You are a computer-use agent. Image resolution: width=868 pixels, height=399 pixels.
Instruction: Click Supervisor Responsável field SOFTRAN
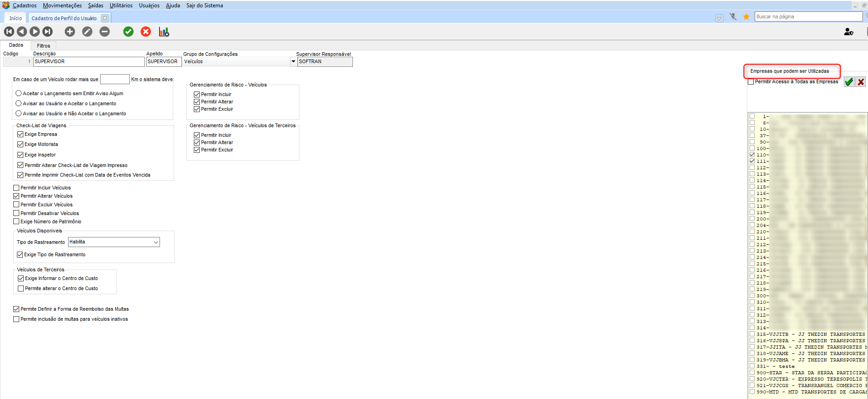(x=325, y=62)
